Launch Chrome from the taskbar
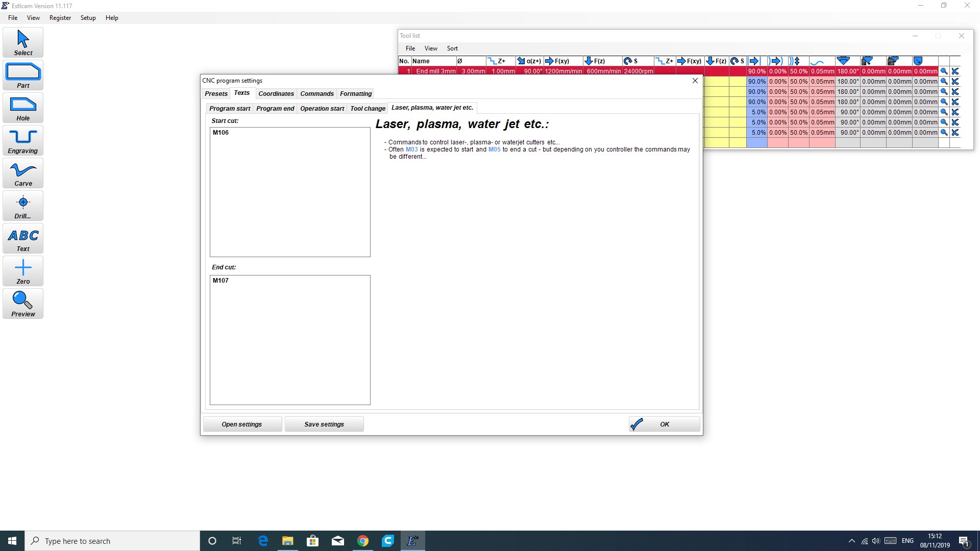Screen dimensions: 980x551 coord(363,541)
